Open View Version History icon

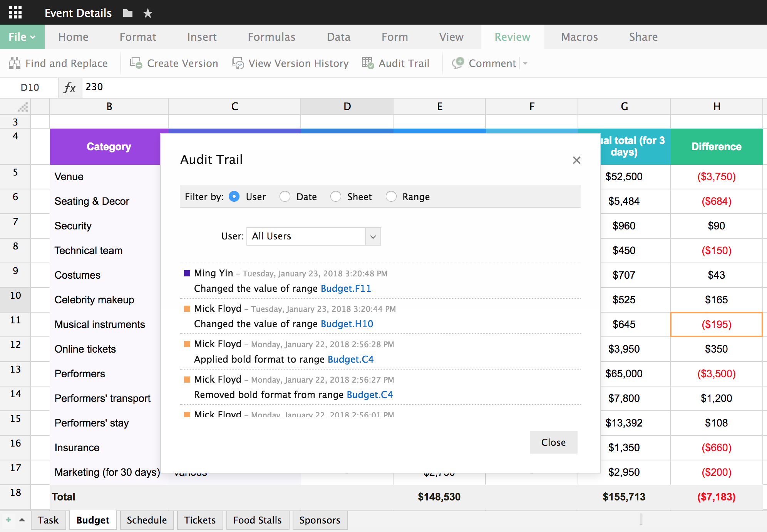[238, 63]
